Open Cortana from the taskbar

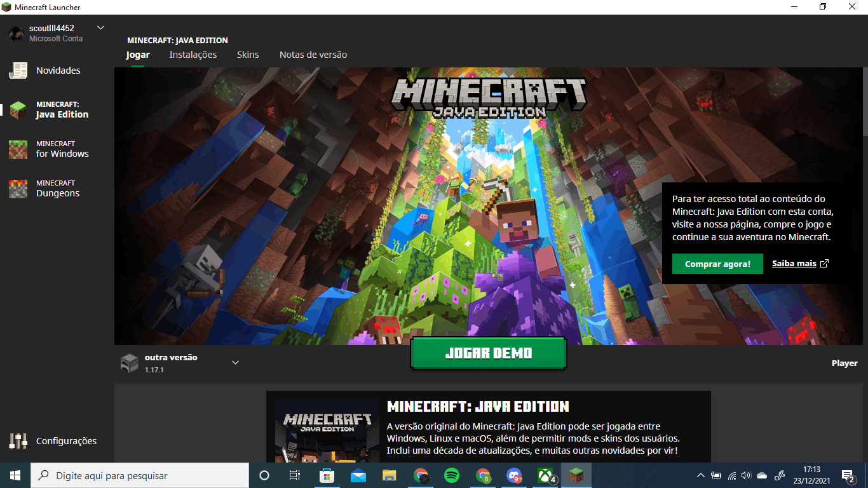point(264,475)
